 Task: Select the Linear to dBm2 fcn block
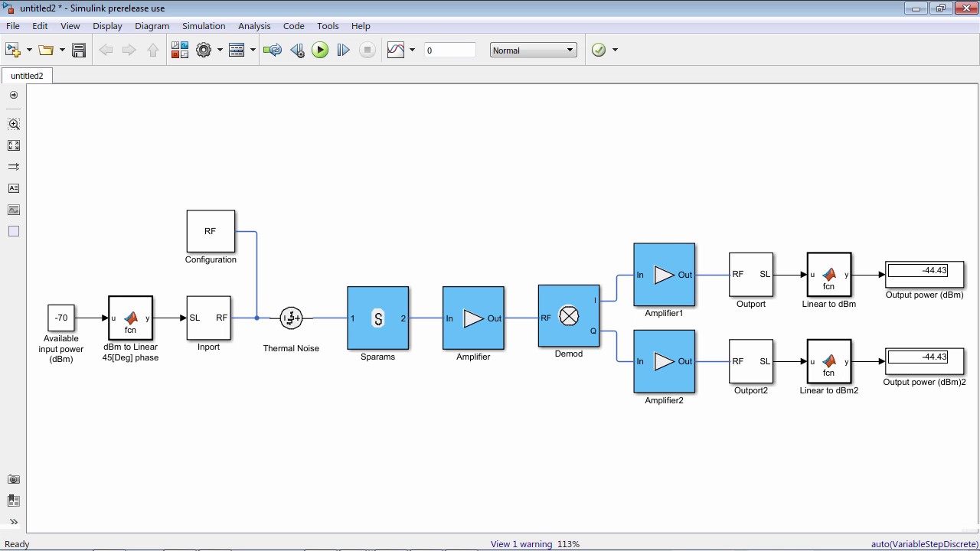pyautogui.click(x=829, y=361)
